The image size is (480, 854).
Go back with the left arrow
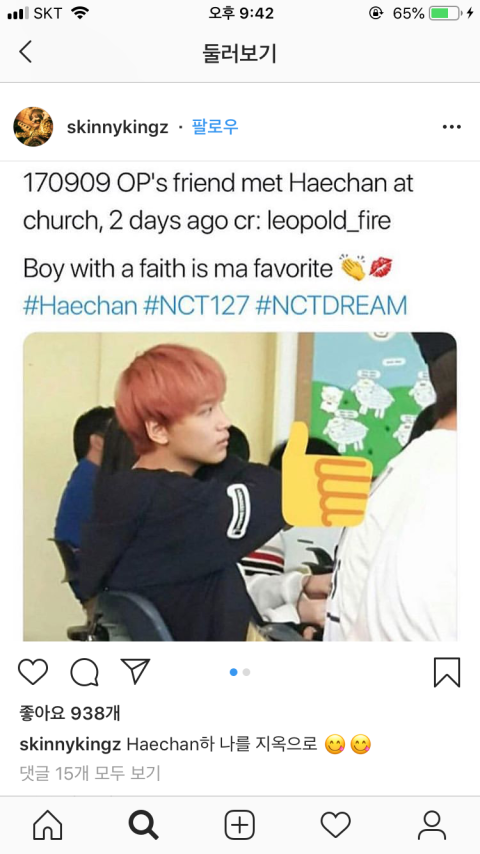25,53
